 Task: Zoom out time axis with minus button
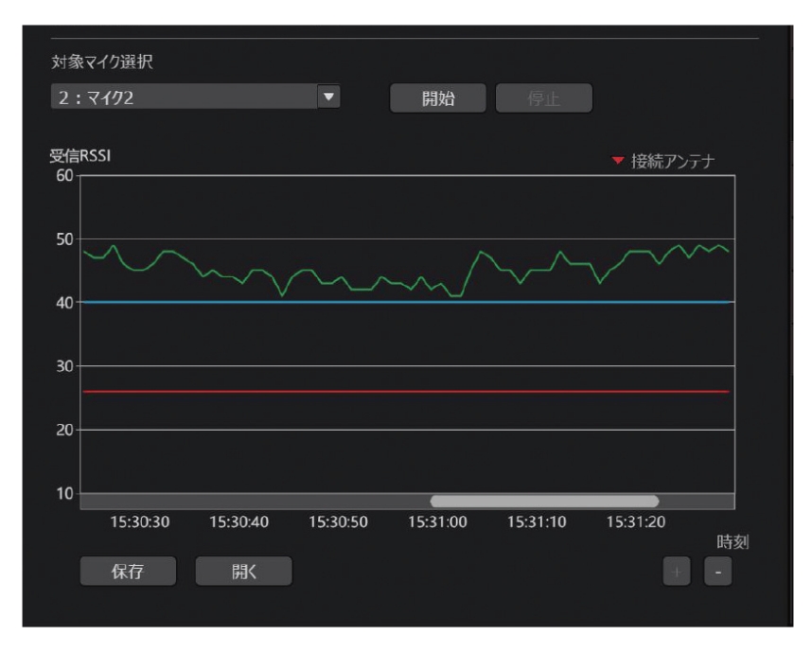(x=718, y=572)
